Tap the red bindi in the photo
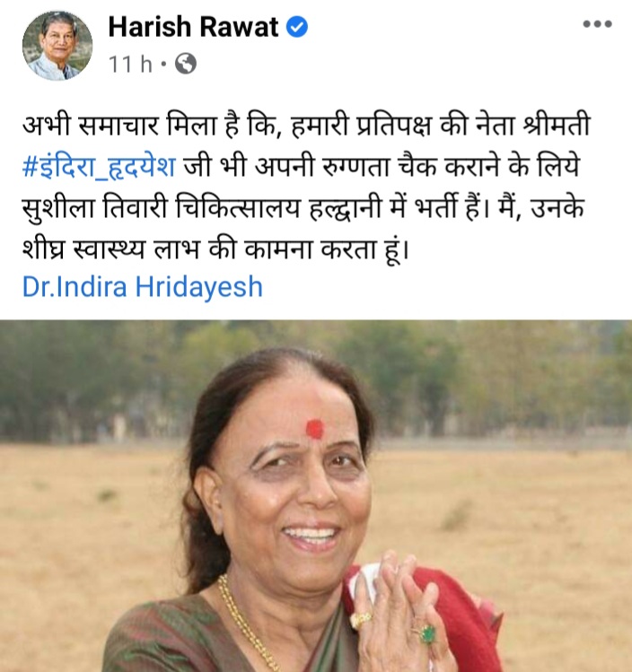 pos(314,429)
